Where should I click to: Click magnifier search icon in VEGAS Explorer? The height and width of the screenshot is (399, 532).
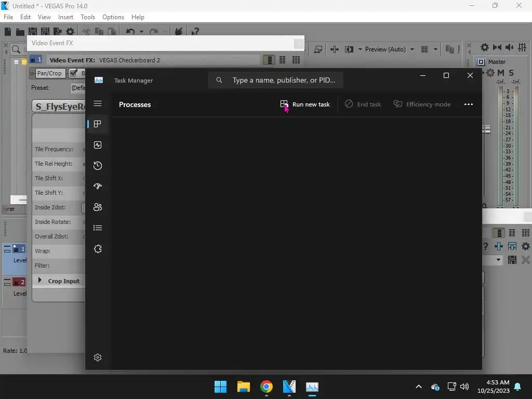pos(16,49)
